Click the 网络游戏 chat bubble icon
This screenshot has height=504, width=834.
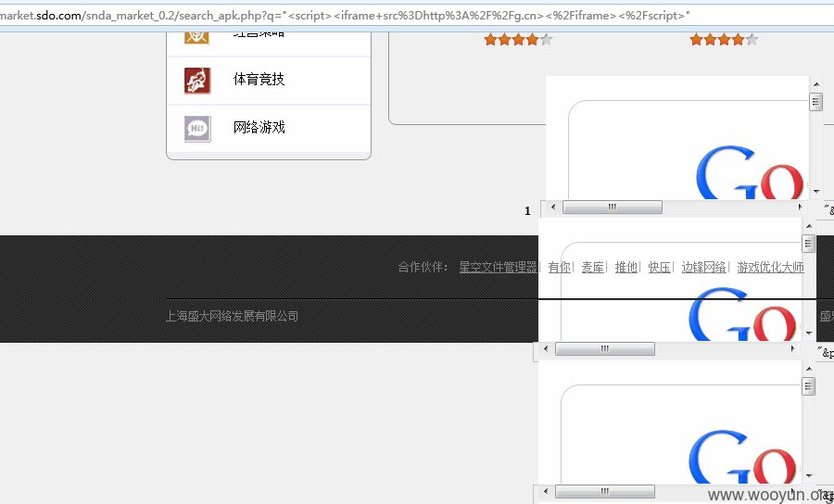coord(197,129)
